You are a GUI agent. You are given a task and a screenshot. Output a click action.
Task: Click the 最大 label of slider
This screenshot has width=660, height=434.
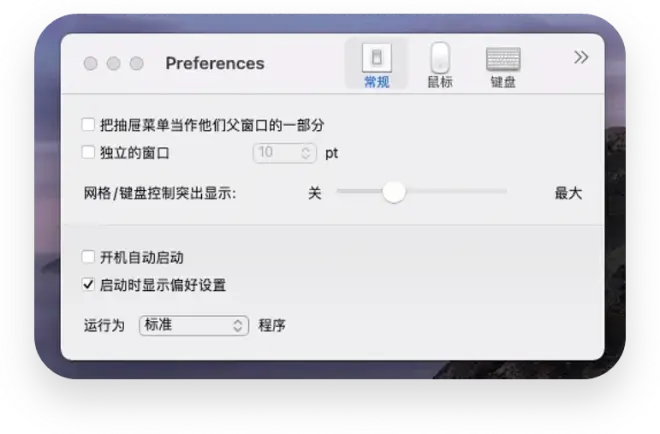pyautogui.click(x=568, y=193)
